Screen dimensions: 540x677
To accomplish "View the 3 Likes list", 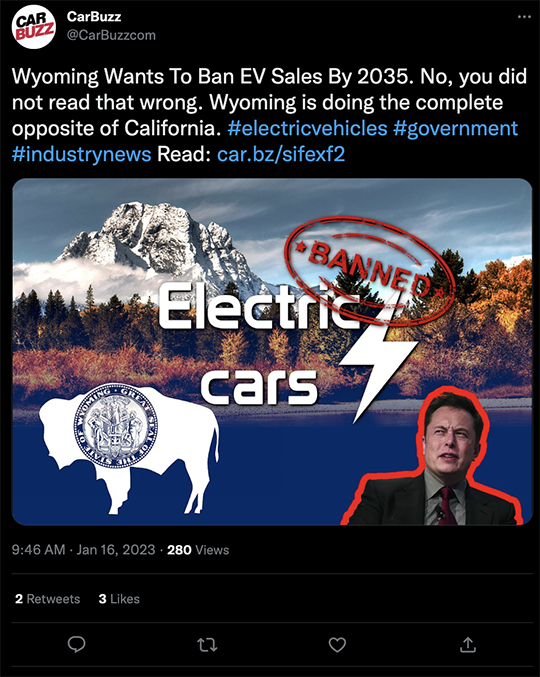I will coord(119,599).
